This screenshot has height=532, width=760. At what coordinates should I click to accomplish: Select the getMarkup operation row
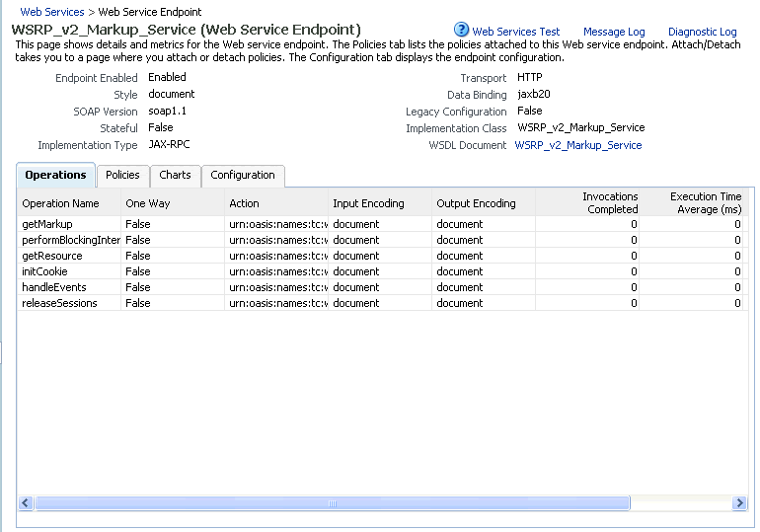click(383, 224)
